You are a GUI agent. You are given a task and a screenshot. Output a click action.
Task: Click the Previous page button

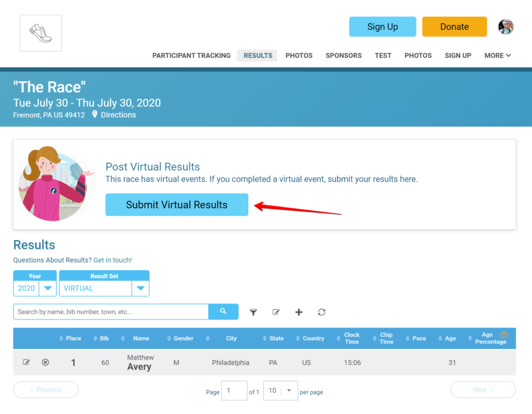pos(46,390)
